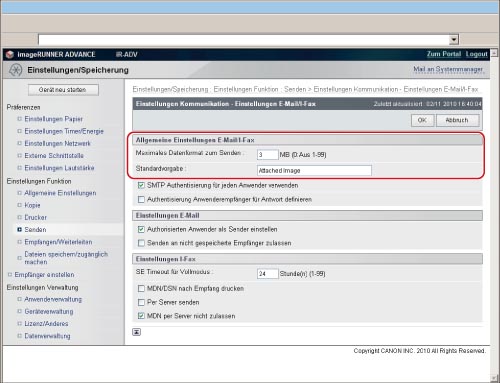Click the bullet icon beside Drucker

coord(19,217)
